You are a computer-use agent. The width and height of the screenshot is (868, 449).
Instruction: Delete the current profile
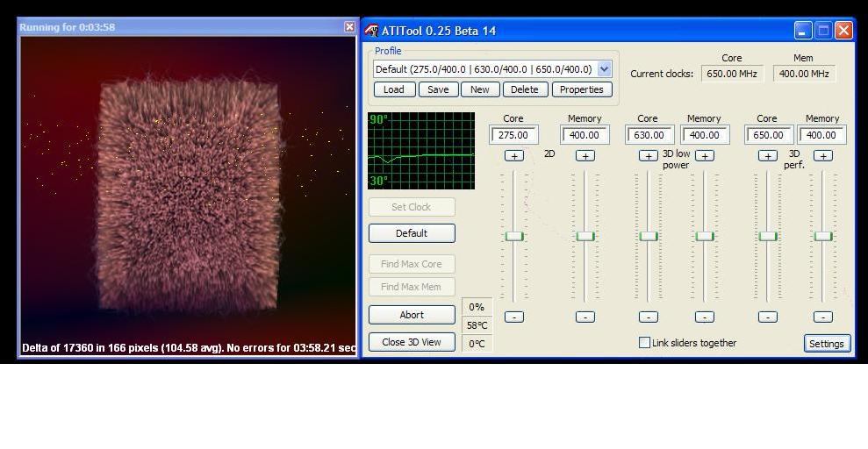525,89
